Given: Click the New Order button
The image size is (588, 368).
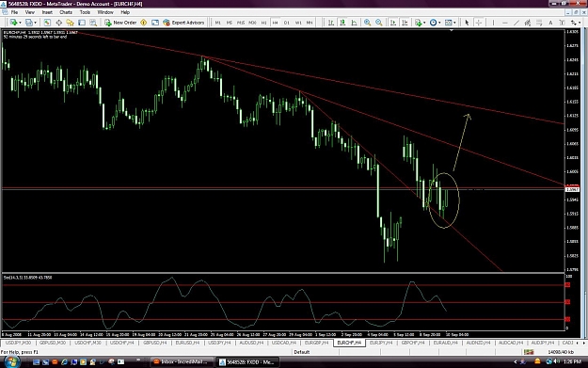Looking at the screenshot, I should coord(120,23).
